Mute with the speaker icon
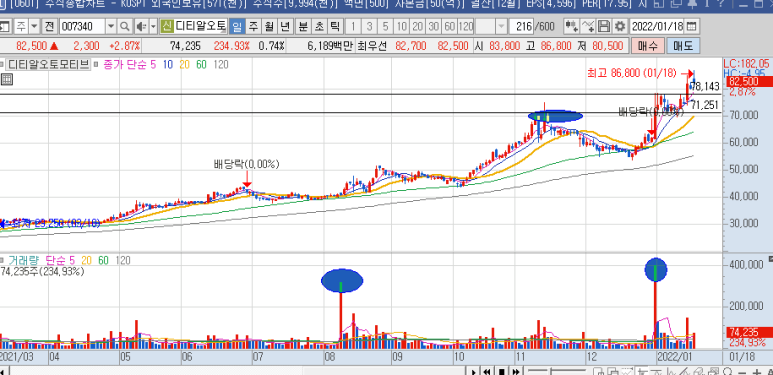This screenshot has width=773, height=375. (x=141, y=26)
